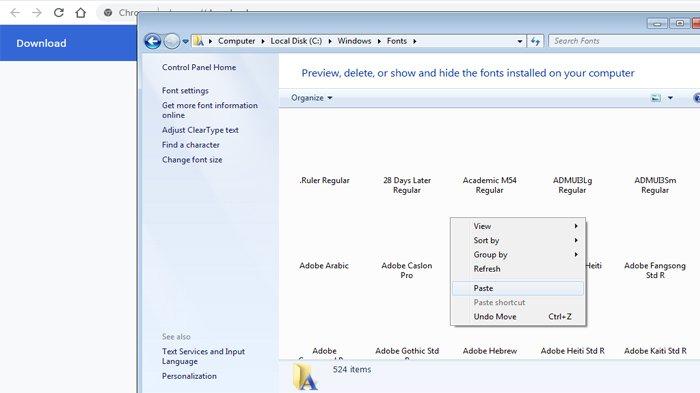The image size is (700, 393).
Task: Select the Adobe Heiti Std R font
Action: [x=572, y=351]
